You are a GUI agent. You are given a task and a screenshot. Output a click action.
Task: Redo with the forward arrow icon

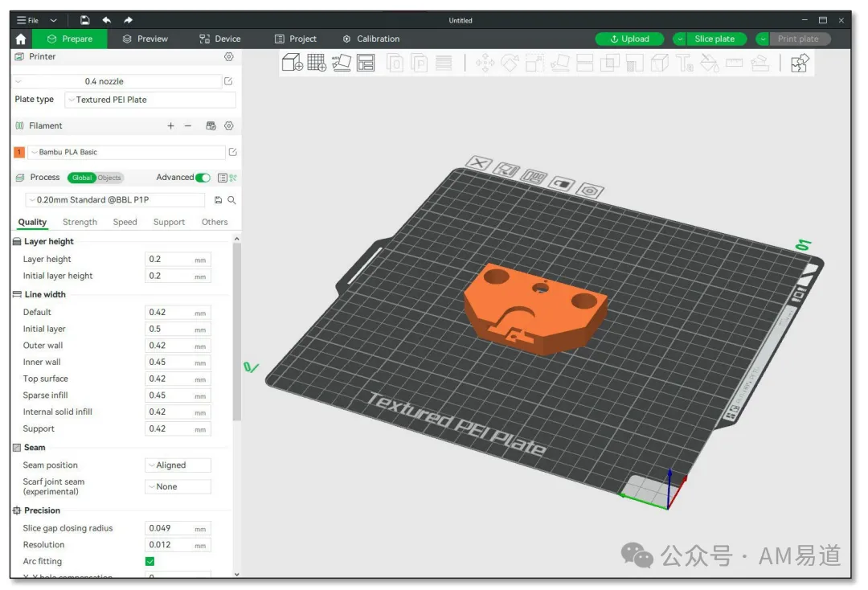click(128, 20)
